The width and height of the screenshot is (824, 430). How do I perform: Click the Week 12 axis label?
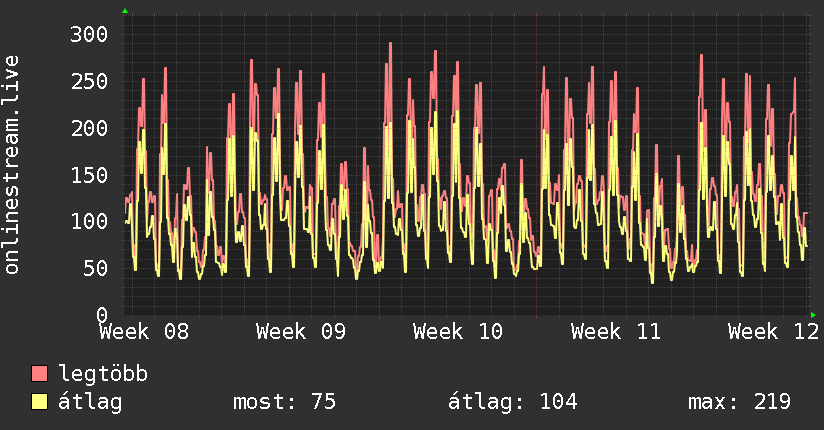773,332
